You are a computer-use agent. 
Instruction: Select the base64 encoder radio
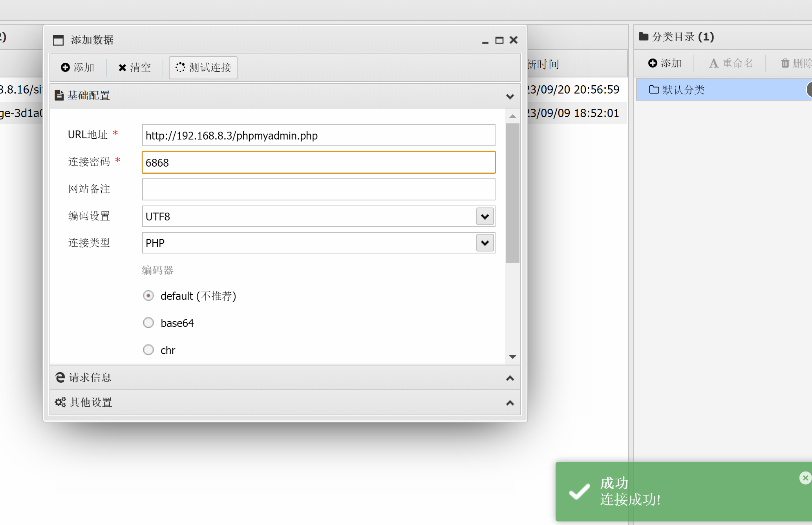pyautogui.click(x=148, y=323)
